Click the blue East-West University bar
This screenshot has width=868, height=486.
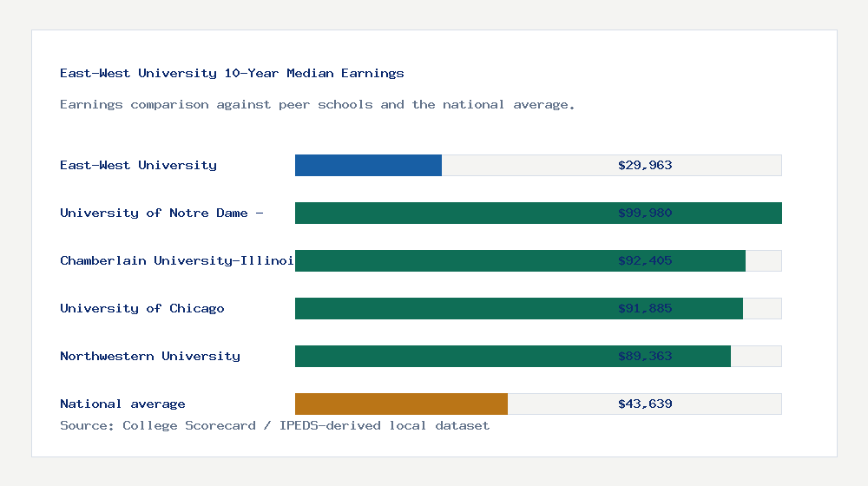pos(368,166)
